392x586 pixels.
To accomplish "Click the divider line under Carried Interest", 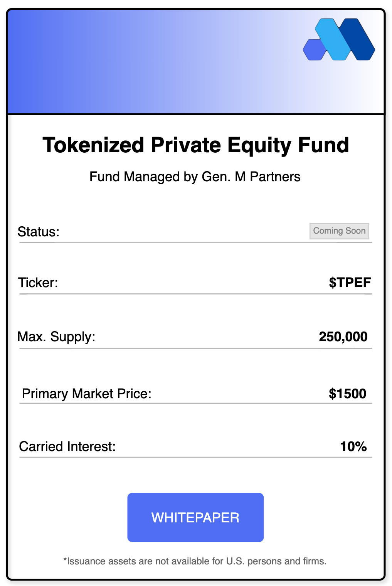I will [195, 457].
